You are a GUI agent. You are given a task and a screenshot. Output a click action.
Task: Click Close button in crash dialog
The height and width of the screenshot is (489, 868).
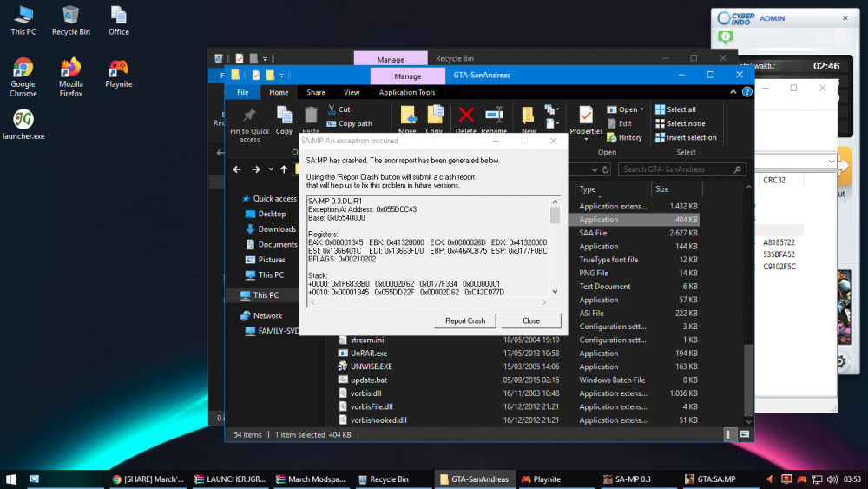[x=531, y=320]
